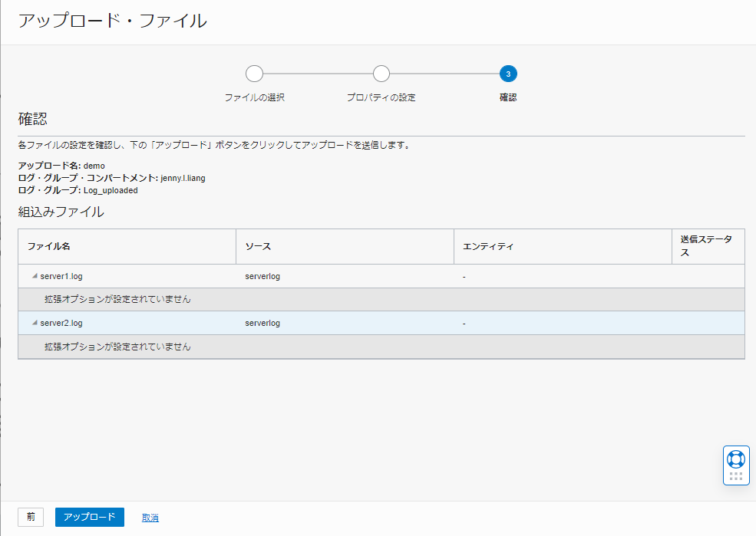
Task: Open the help lifebuoy widget
Action: pos(736,460)
